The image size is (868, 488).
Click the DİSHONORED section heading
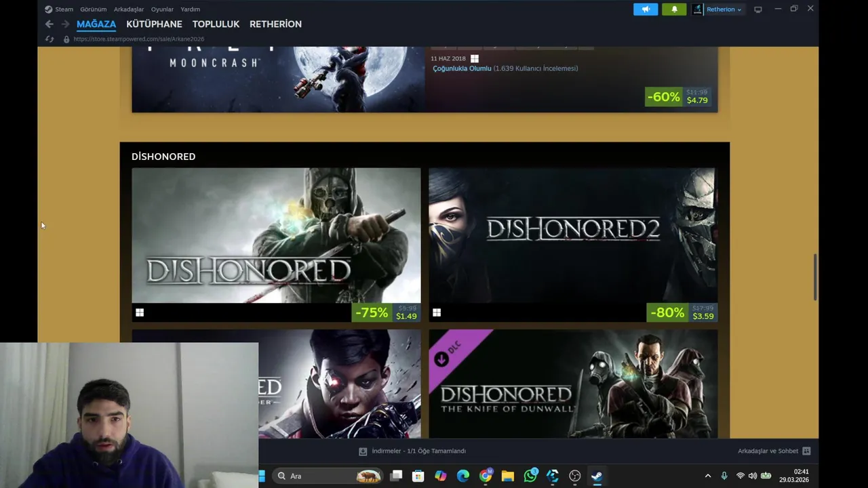pos(163,157)
